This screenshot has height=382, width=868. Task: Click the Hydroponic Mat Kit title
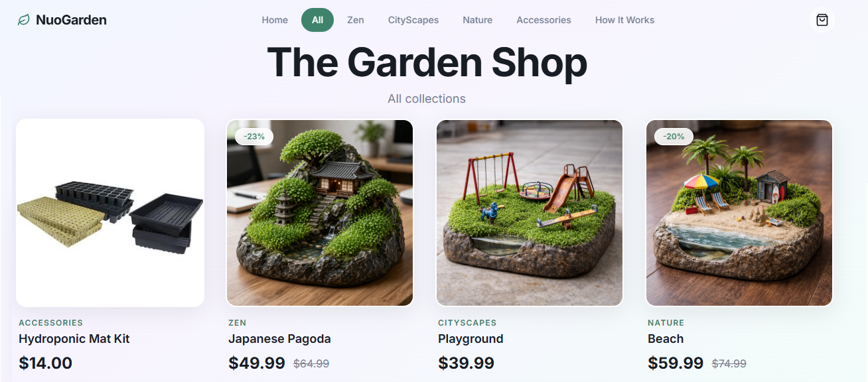(74, 339)
